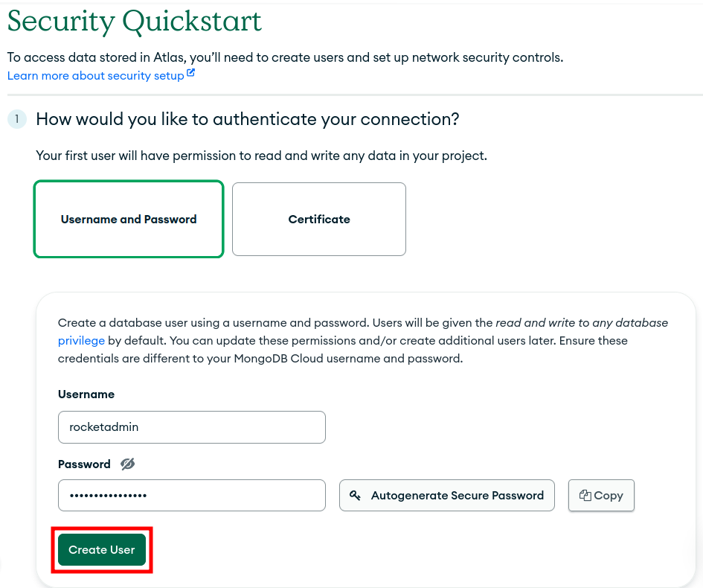Toggle password visibility with the eye icon

(128, 464)
